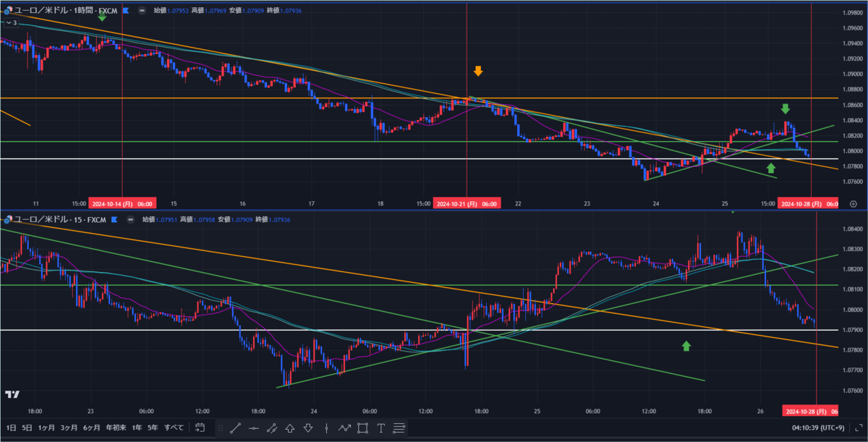This screenshot has height=442, width=868.
Task: Click the EUR/USD symbol flag icon top chart
Action: pos(8,11)
